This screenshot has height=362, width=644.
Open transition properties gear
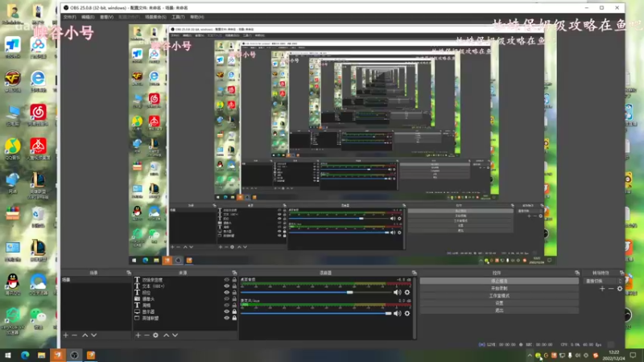(620, 289)
